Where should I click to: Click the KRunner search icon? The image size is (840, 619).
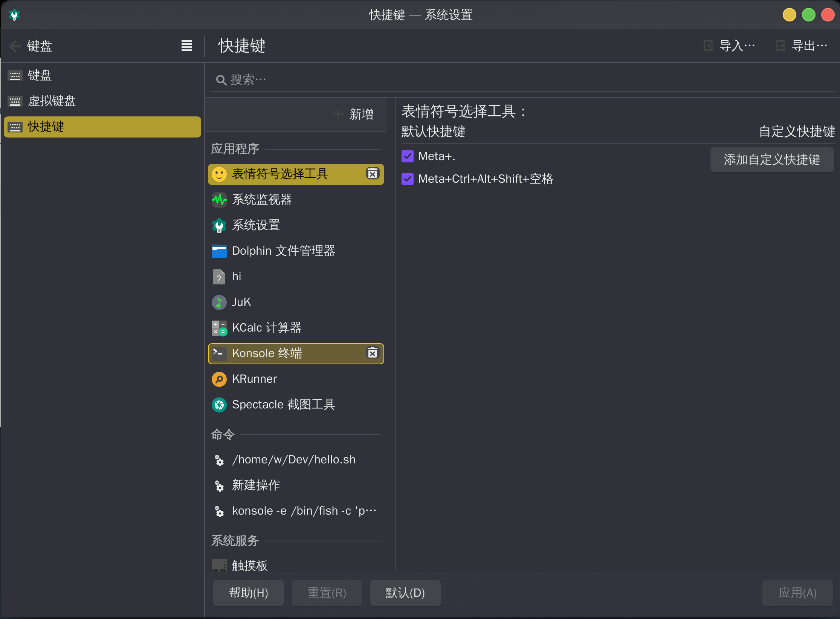coord(219,379)
